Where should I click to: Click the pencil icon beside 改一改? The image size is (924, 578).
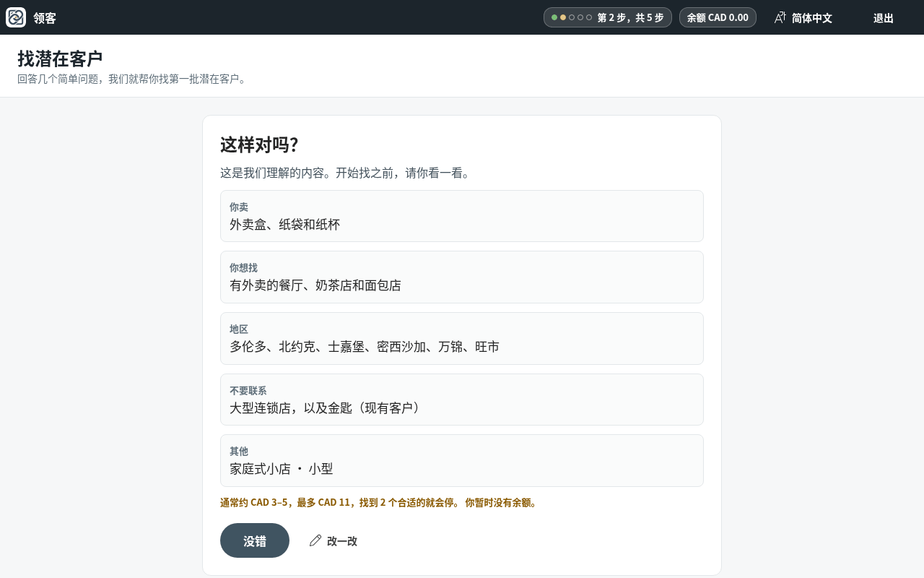tap(315, 540)
